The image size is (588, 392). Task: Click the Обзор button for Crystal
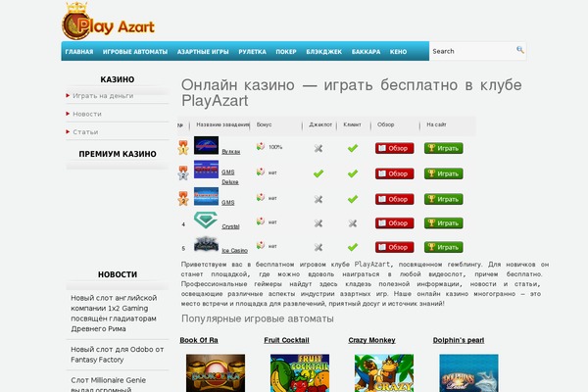click(395, 223)
